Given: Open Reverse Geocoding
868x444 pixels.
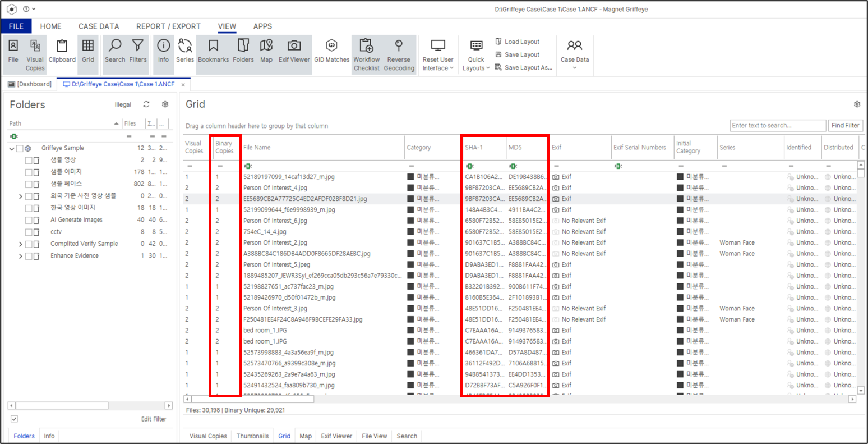Looking at the screenshot, I should (x=399, y=54).
